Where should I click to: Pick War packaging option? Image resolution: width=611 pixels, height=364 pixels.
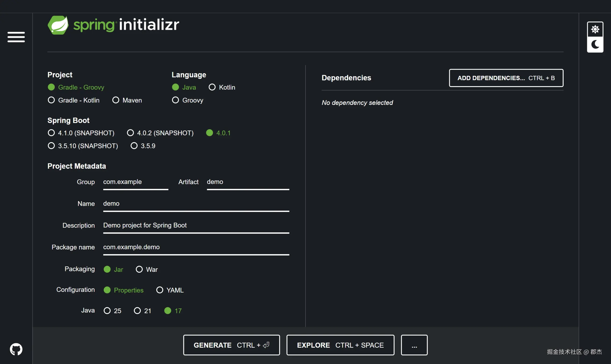pyautogui.click(x=139, y=269)
